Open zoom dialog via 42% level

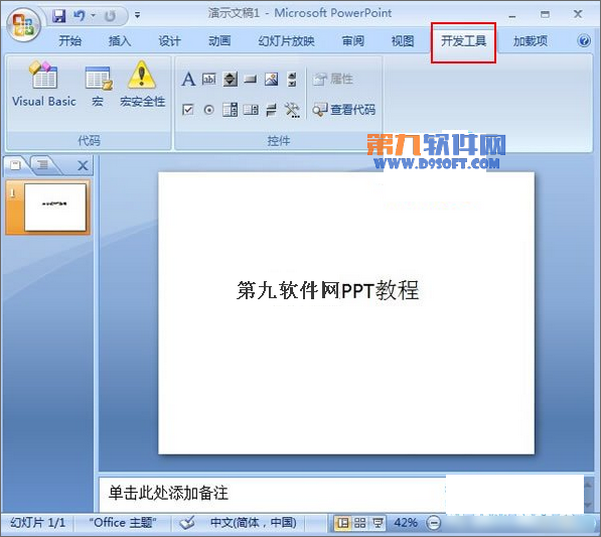click(406, 523)
